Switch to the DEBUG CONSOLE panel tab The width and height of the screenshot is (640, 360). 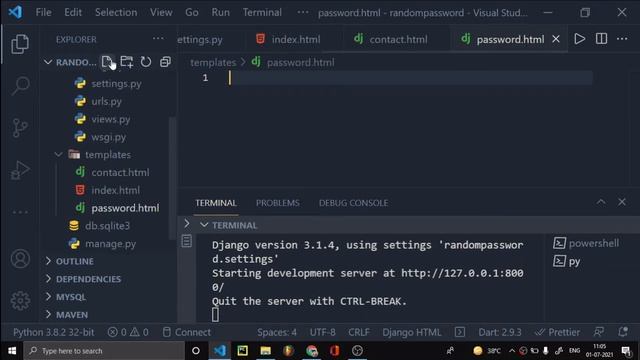coord(353,203)
